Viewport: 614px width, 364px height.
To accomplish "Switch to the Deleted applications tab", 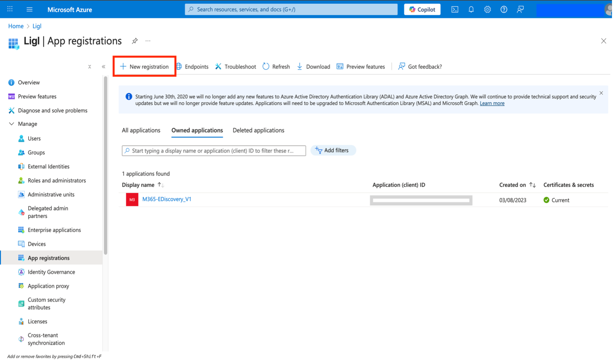I will tap(258, 130).
